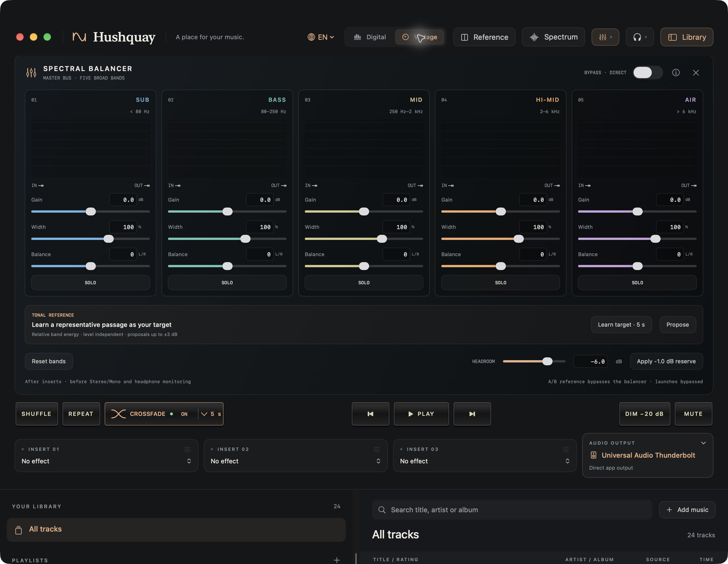Click the search magnifier icon
This screenshot has height=564, width=728.
click(x=382, y=510)
